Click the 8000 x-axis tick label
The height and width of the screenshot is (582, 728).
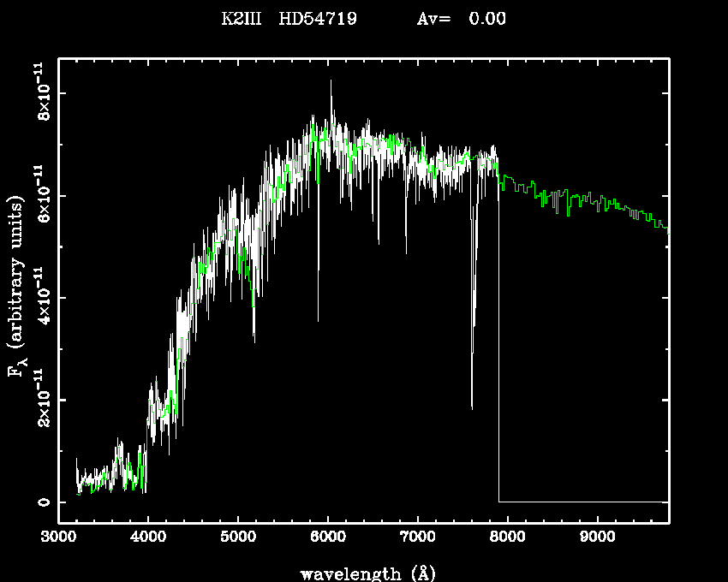click(x=507, y=538)
